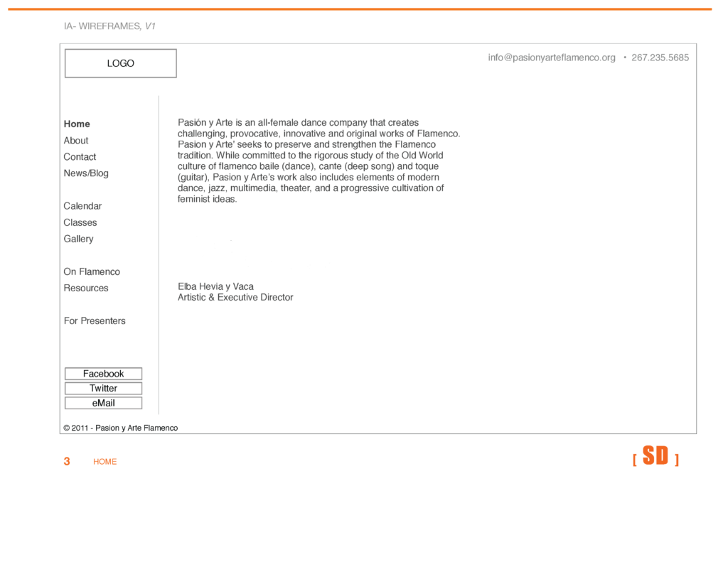View the Gallery page
728x562 pixels.
(x=78, y=239)
